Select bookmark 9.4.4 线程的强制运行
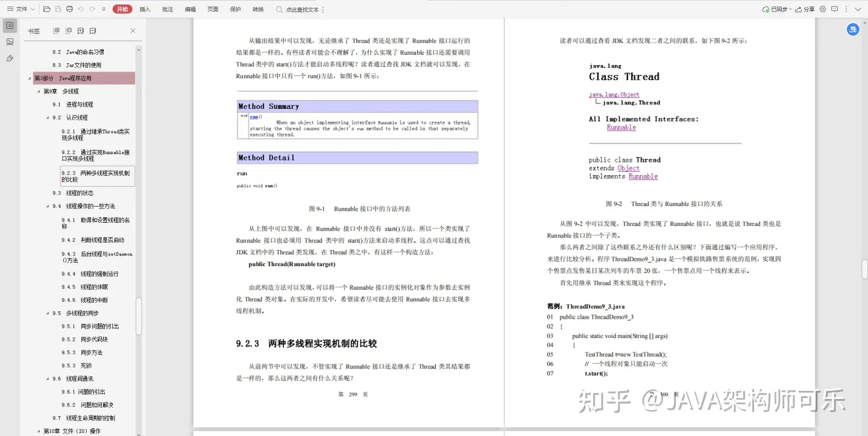The height and width of the screenshot is (436, 868). tap(90, 274)
